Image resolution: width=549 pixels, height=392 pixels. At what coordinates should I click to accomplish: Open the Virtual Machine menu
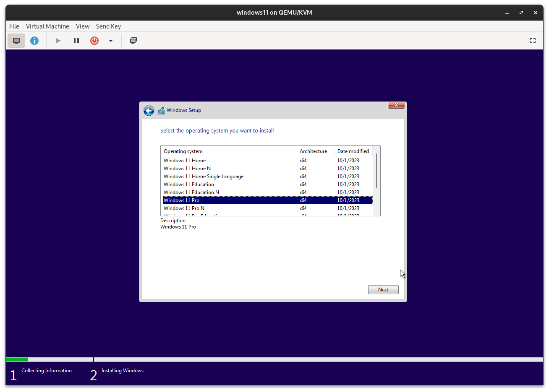47,26
